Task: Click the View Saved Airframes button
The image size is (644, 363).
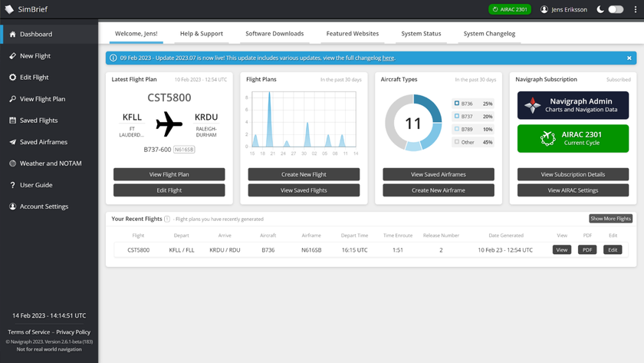Action: pyautogui.click(x=439, y=174)
